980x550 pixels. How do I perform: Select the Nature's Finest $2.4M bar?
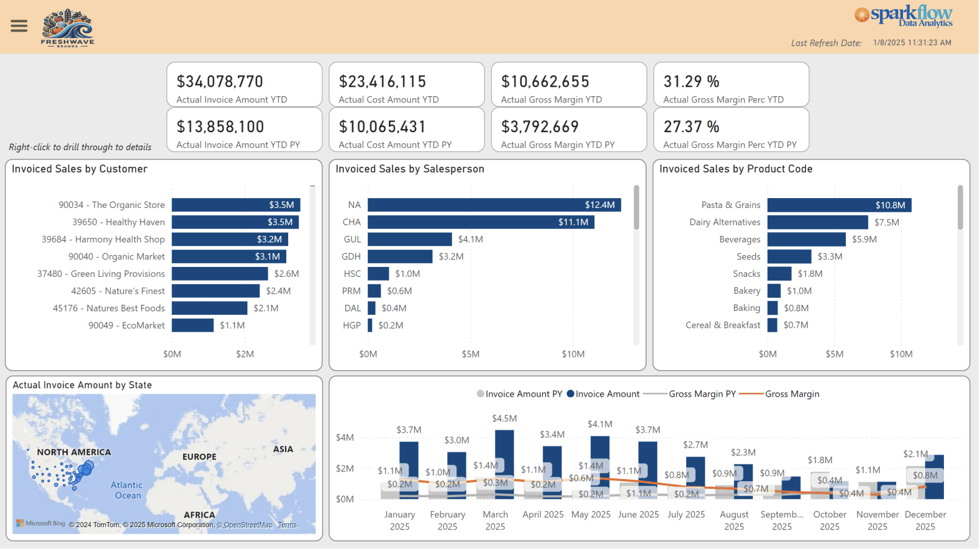click(216, 291)
